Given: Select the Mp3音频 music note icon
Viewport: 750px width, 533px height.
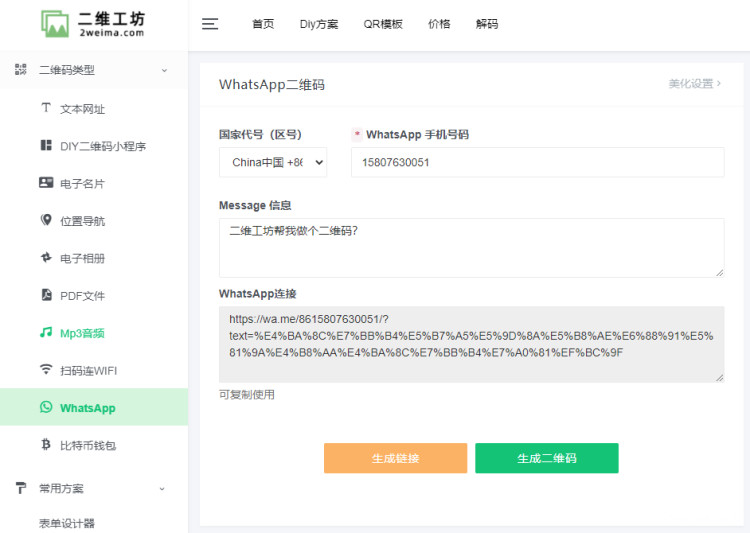Looking at the screenshot, I should [46, 332].
